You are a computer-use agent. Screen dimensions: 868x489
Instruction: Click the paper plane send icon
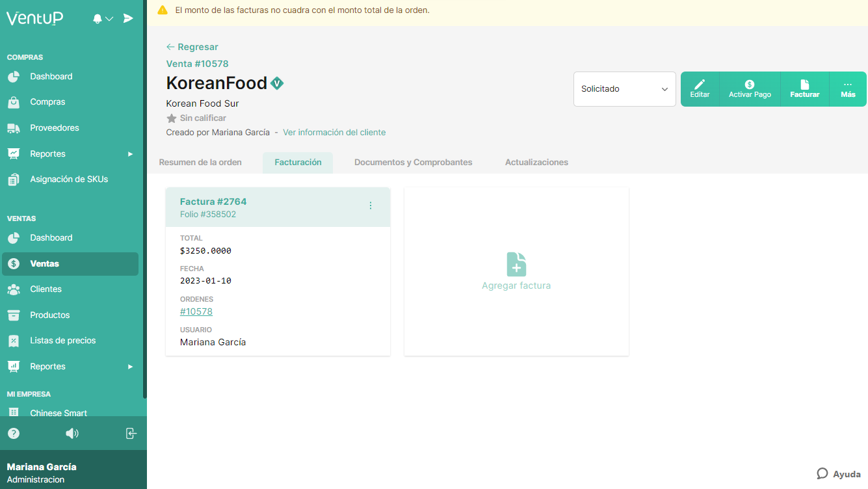click(x=128, y=18)
